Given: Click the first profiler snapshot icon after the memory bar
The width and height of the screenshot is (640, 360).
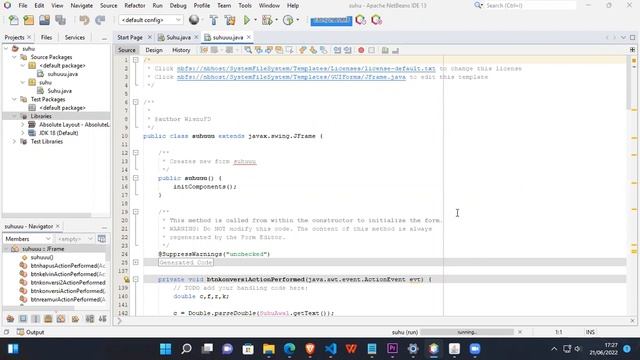Looking at the screenshot, I should (360, 20).
